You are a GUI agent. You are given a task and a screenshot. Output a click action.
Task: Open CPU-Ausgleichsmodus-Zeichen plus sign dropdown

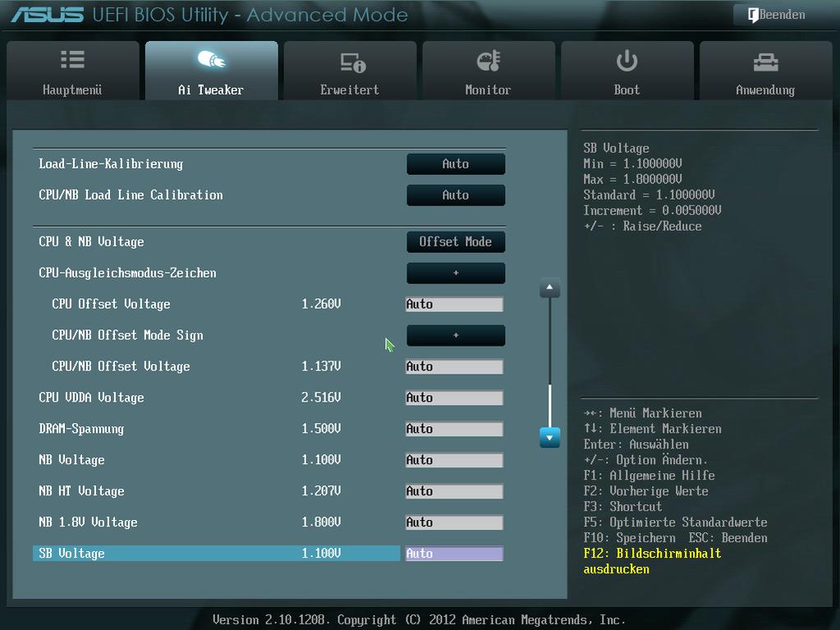(456, 273)
